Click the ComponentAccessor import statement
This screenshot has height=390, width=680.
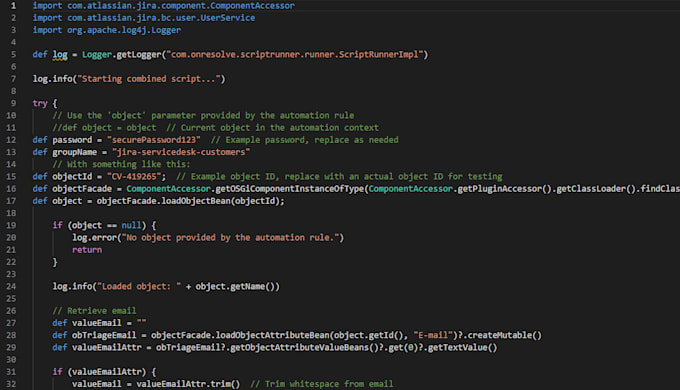click(x=163, y=6)
